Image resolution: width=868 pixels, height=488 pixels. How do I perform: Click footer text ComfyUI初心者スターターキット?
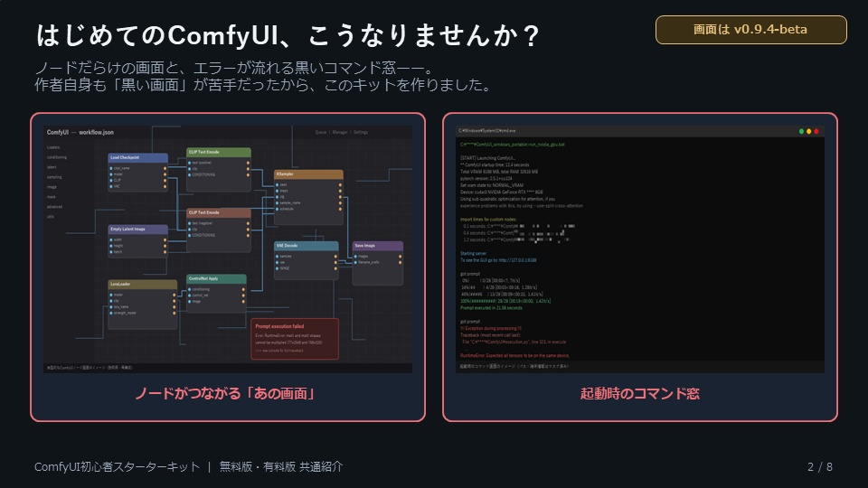point(117,467)
